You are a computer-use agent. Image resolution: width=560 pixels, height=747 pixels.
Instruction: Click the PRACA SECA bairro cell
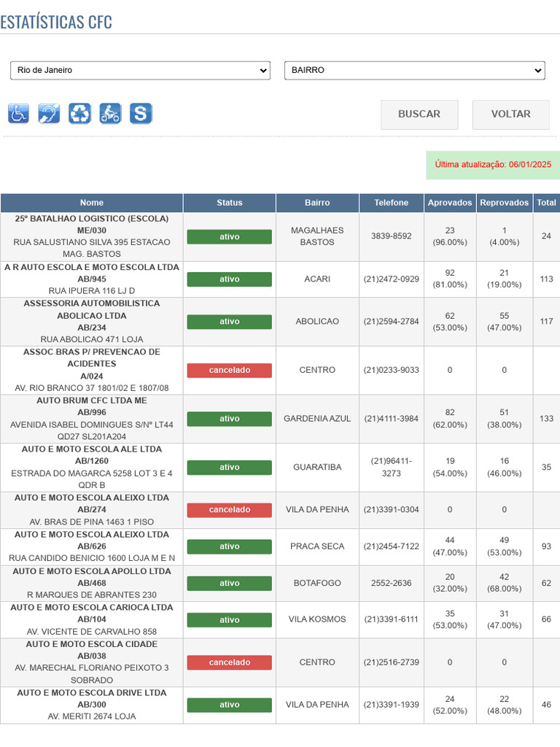pos(317,546)
